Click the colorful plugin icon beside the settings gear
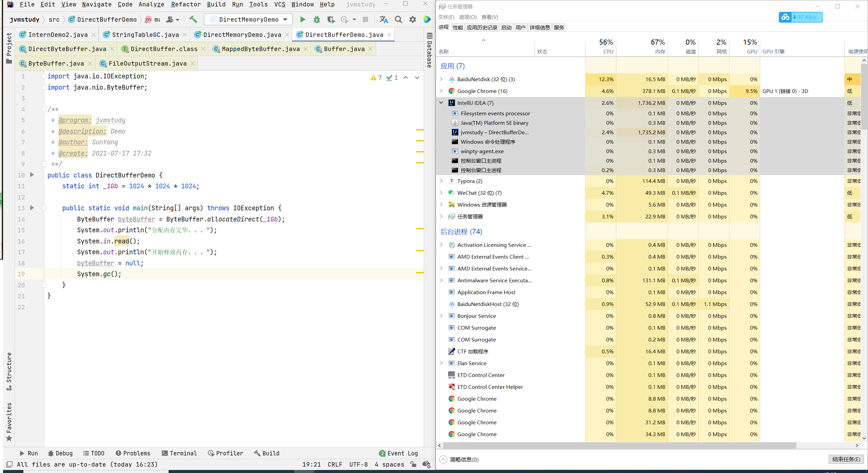Image resolution: width=868 pixels, height=473 pixels. [427, 20]
